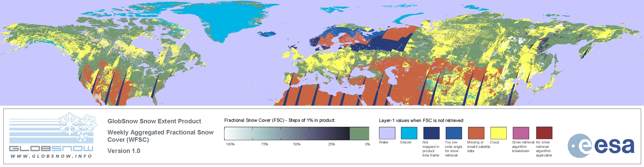
Task: Click the GlobSnow snowflake logo
Action: pyautogui.click(x=78, y=127)
